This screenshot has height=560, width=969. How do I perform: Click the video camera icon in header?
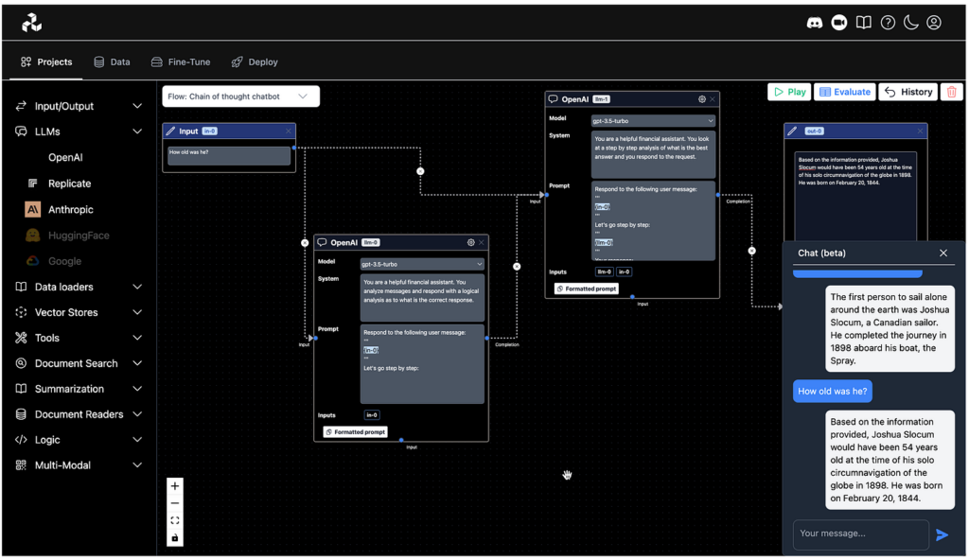click(x=838, y=23)
